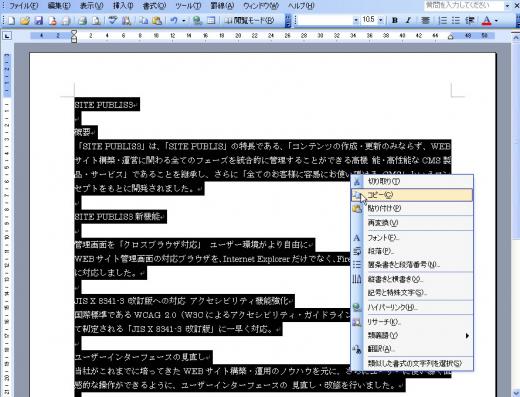Open the Undo history dropdown arrow

click(184, 21)
